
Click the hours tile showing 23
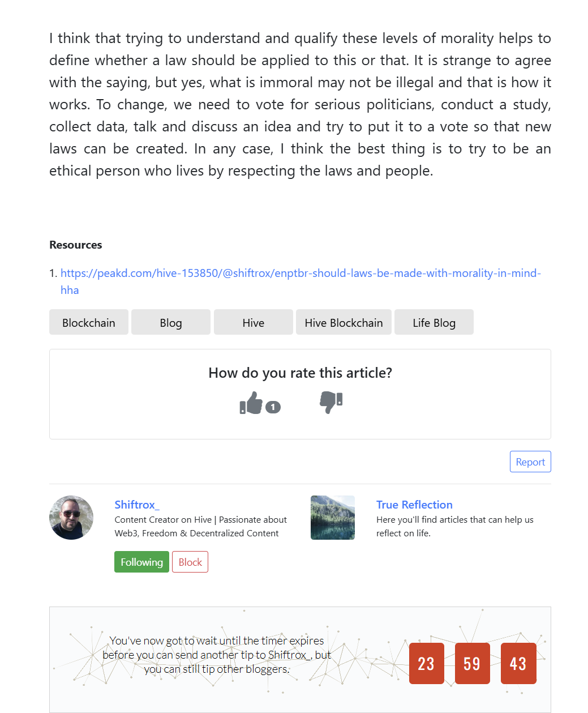[427, 663]
